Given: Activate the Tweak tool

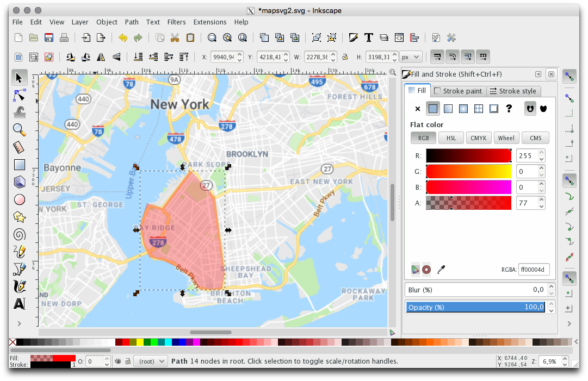Looking at the screenshot, I should [19, 112].
